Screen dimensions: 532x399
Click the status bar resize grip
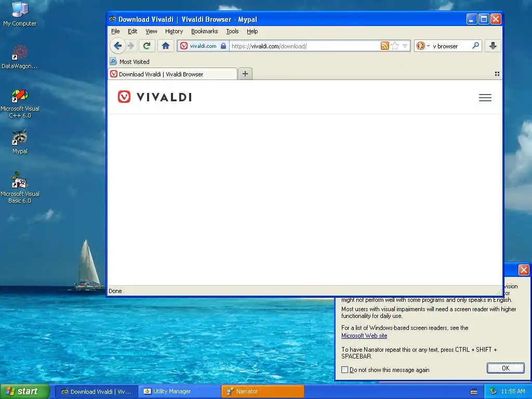499,292
